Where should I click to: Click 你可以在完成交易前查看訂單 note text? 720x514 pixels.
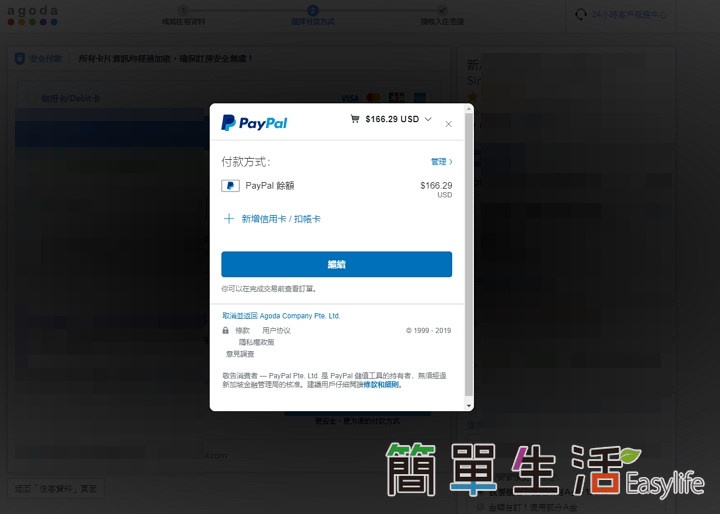269,289
